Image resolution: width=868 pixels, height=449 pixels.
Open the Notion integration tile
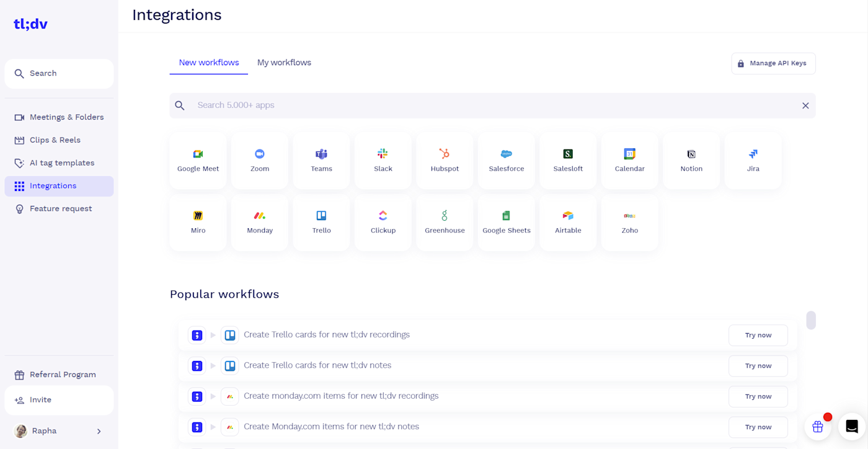click(691, 161)
